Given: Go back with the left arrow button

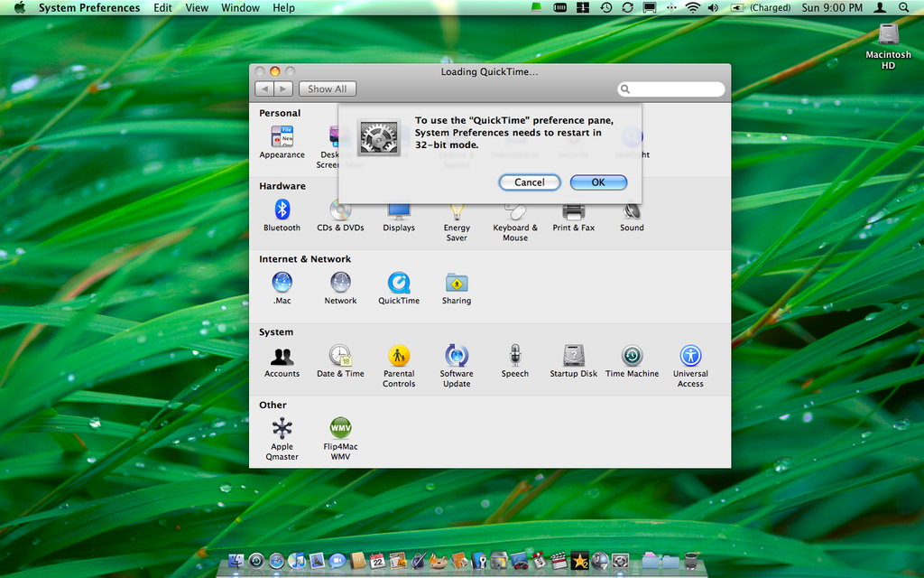Looking at the screenshot, I should pyautogui.click(x=264, y=89).
